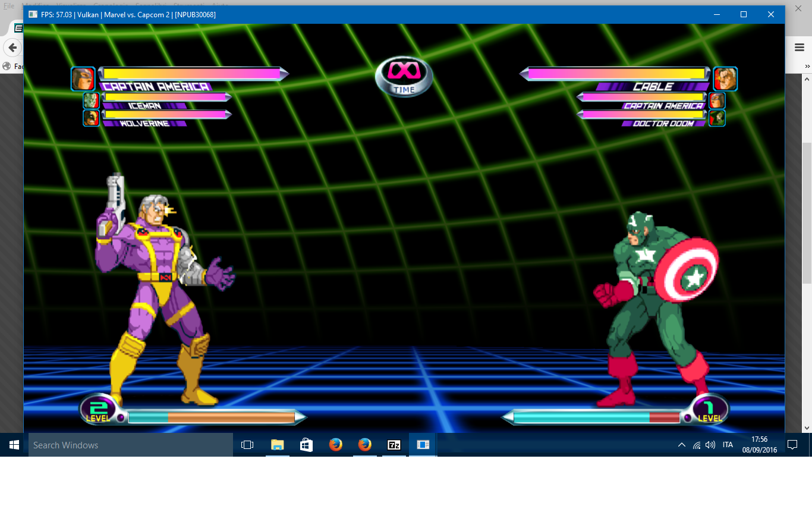
Task: Click the globe bookmark icon in Firefox
Action: pyautogui.click(x=7, y=66)
